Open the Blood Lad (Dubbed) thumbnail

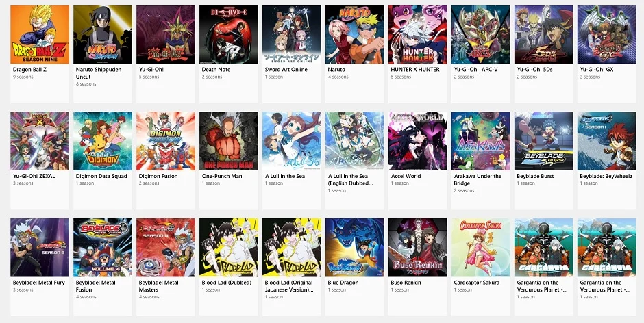coord(229,248)
